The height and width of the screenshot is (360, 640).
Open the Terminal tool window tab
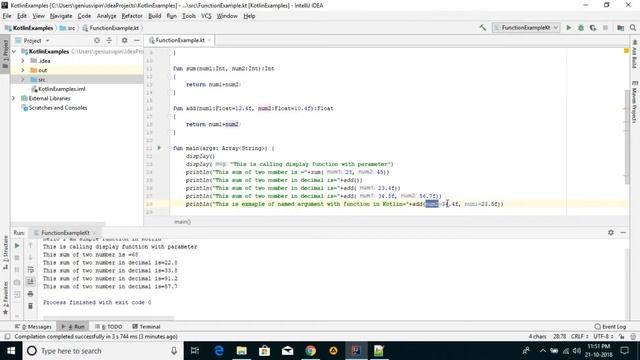[x=147, y=327]
